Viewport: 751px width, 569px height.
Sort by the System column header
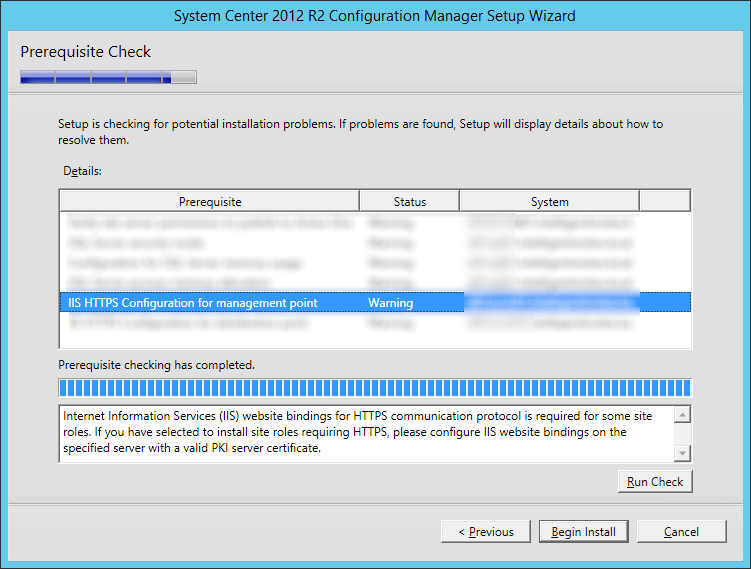(549, 202)
